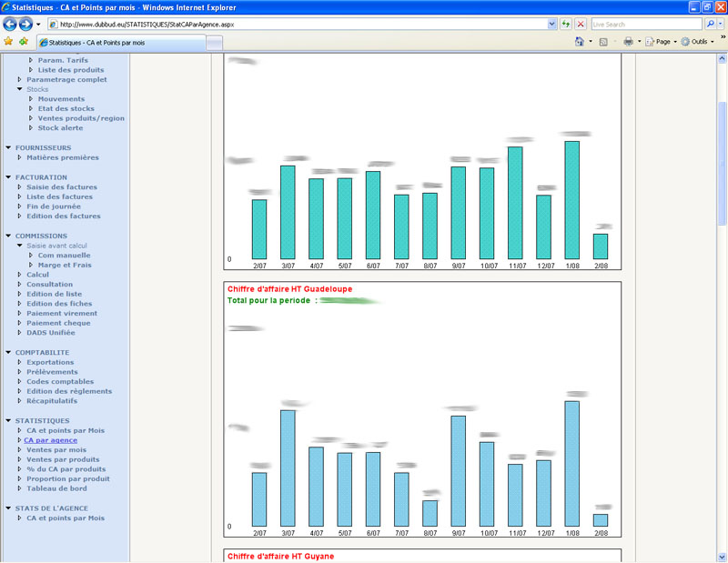Click the Refresh page icon

coord(566,24)
